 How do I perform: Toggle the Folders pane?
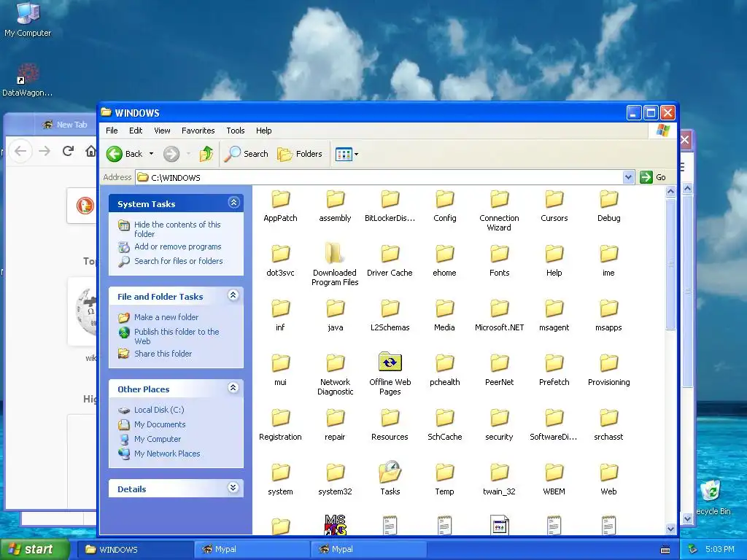pyautogui.click(x=300, y=154)
